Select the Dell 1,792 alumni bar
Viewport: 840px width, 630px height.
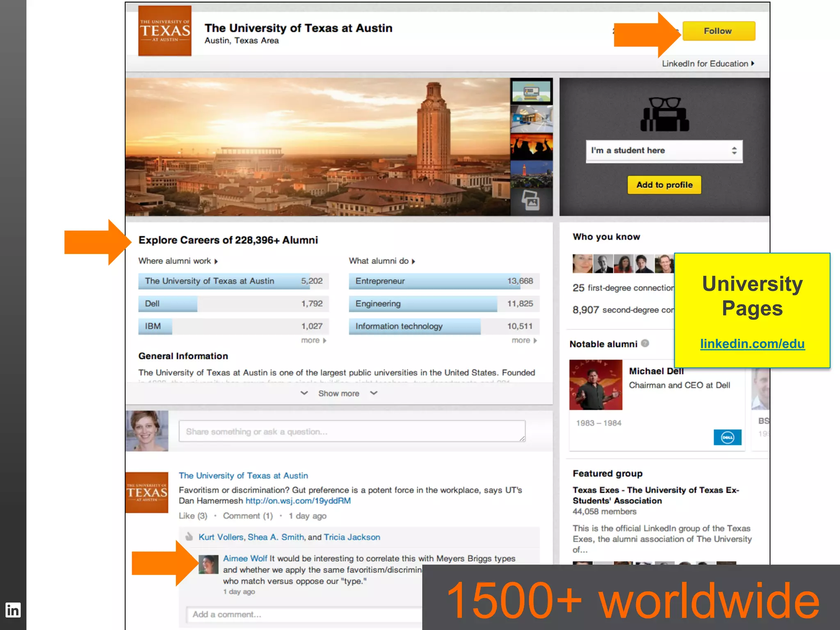pyautogui.click(x=234, y=304)
